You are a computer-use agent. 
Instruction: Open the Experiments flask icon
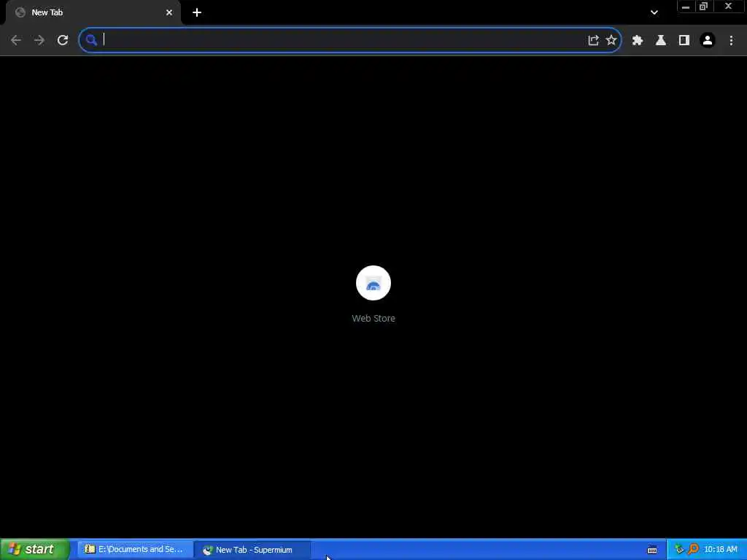[x=661, y=41]
